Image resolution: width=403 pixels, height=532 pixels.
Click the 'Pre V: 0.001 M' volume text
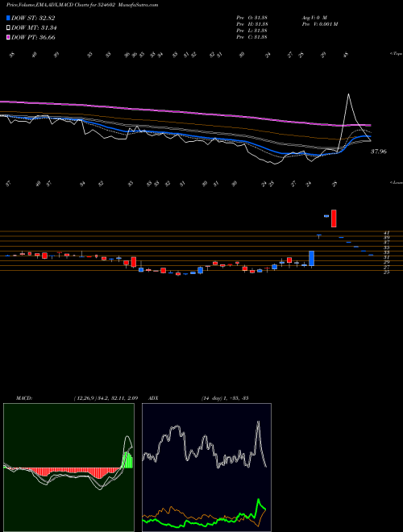pos(319,23)
